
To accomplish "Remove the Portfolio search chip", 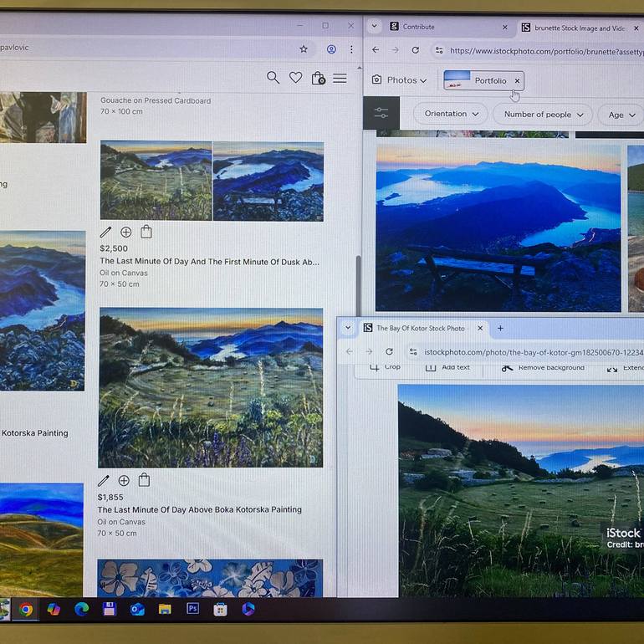I will (x=518, y=81).
